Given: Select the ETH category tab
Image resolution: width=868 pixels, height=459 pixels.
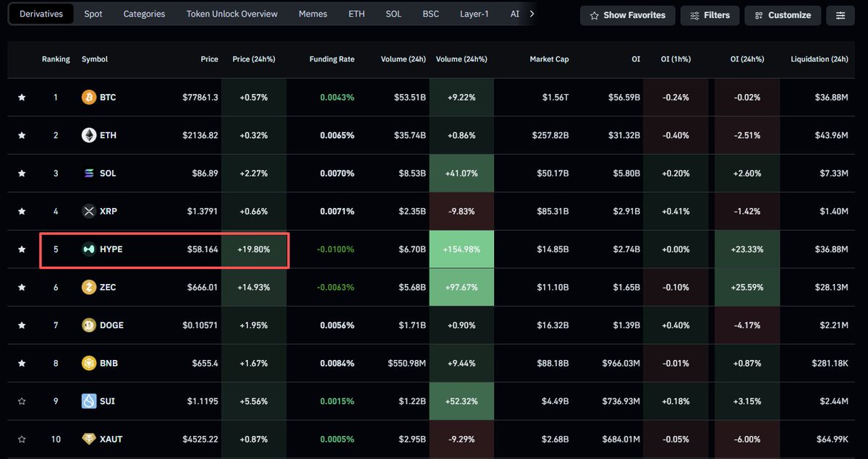Looking at the screenshot, I should pyautogui.click(x=357, y=14).
